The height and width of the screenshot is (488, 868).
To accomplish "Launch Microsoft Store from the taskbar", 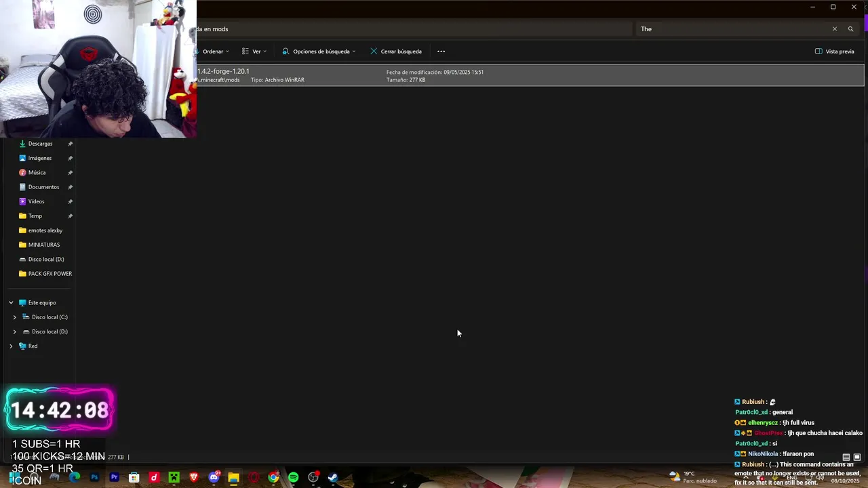I will pos(134,478).
